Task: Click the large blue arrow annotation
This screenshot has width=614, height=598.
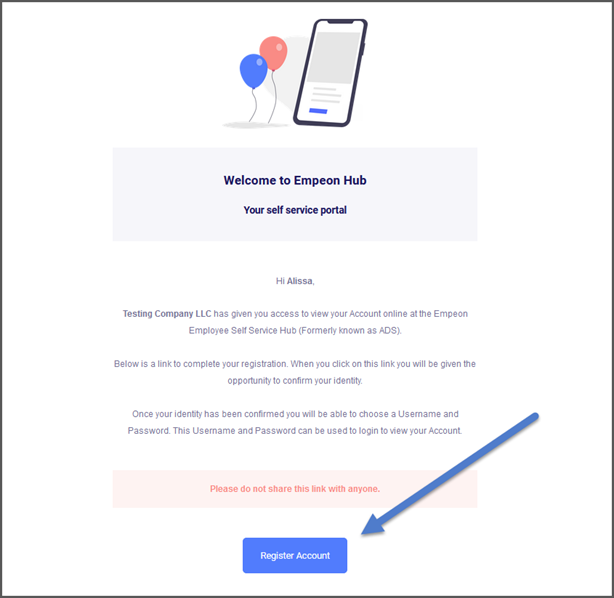Action: (450, 473)
